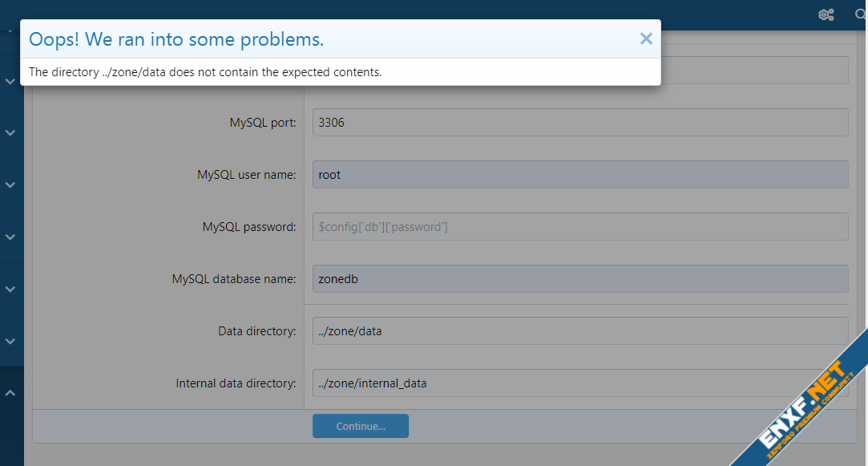Expand sidebar chevron beside MySQL database name row

click(x=10, y=289)
